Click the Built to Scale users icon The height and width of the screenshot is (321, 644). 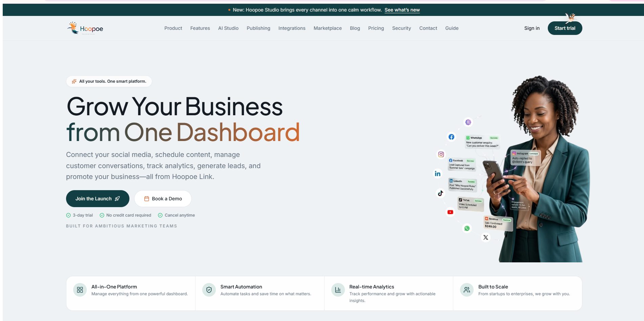pos(467,290)
